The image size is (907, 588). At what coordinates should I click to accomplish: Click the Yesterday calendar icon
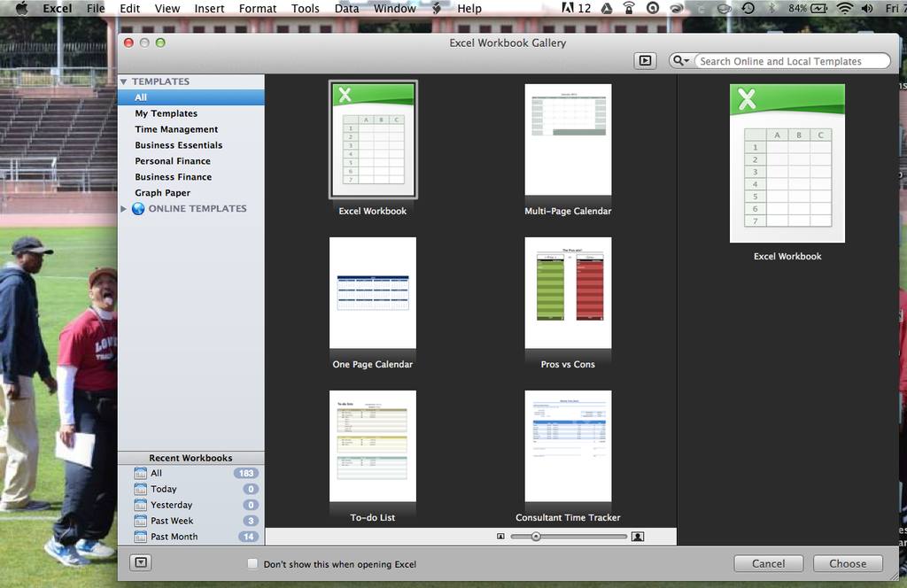(141, 505)
